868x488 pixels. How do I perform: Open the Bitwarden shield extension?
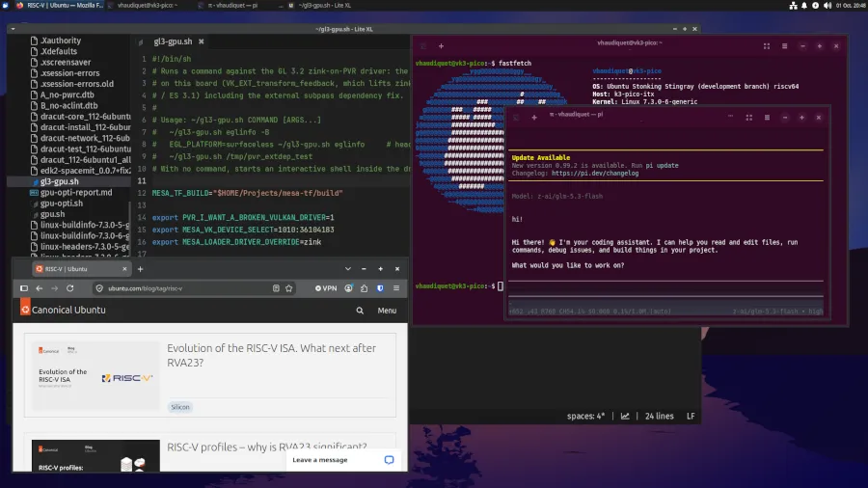[380, 288]
